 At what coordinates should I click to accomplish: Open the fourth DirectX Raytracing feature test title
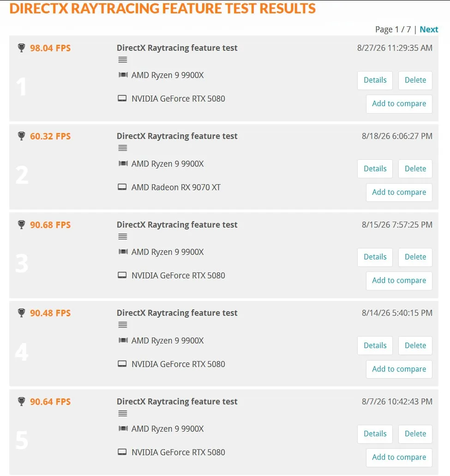coord(177,313)
